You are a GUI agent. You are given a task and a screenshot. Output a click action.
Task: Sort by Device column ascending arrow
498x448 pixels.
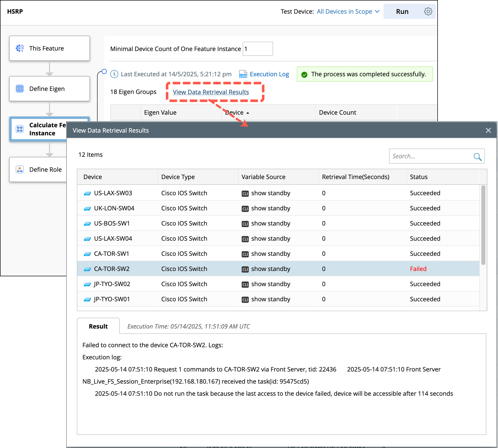coord(248,113)
